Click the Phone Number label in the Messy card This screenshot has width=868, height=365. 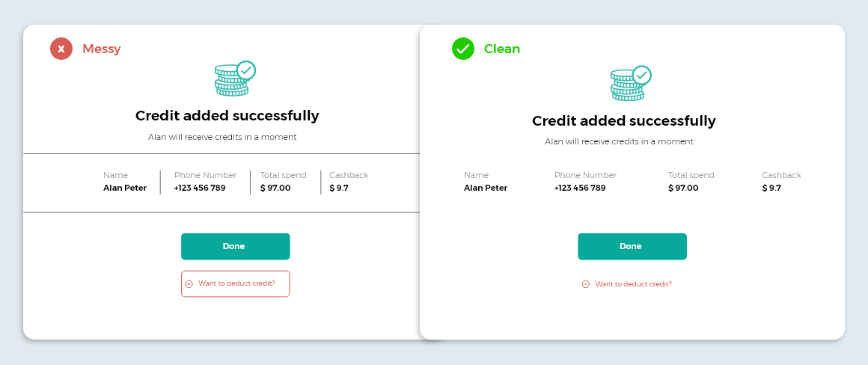coord(205,175)
